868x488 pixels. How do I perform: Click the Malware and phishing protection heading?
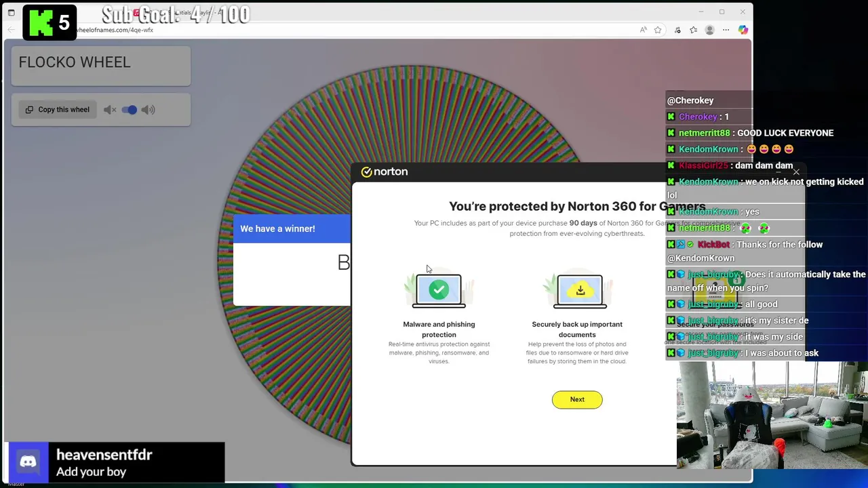(439, 329)
